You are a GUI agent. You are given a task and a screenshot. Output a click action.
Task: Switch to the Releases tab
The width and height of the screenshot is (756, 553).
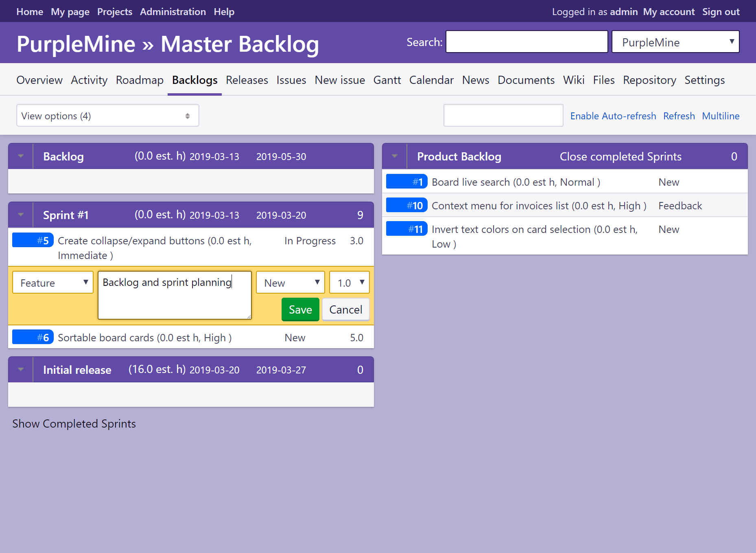[247, 80]
